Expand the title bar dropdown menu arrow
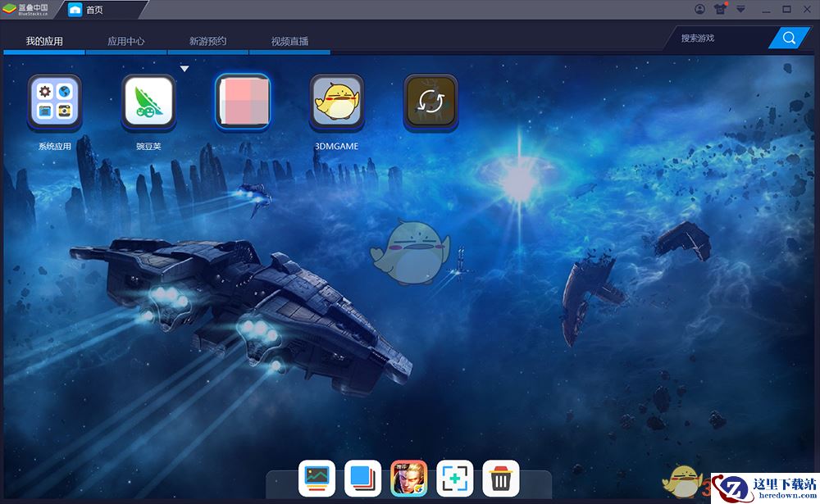820x504 pixels. coord(741,9)
